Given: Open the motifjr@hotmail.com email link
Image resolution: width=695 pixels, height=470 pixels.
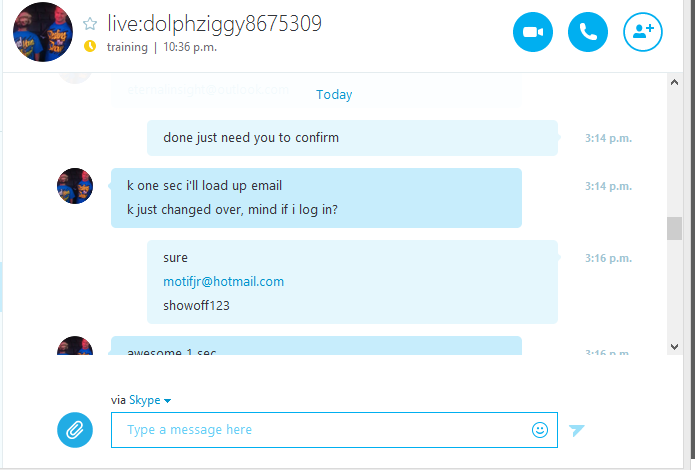Looking at the screenshot, I should coord(223,282).
